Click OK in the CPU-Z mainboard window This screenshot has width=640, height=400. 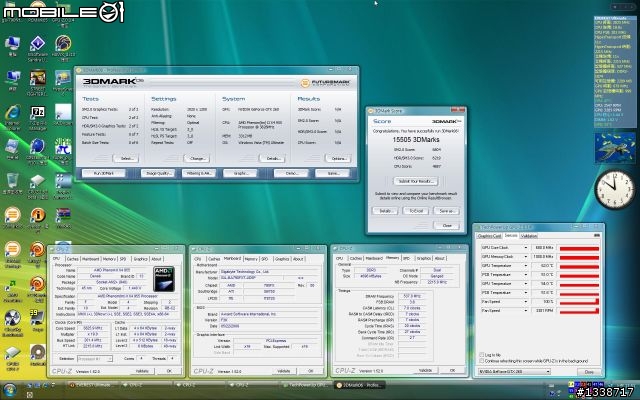coord(311,371)
